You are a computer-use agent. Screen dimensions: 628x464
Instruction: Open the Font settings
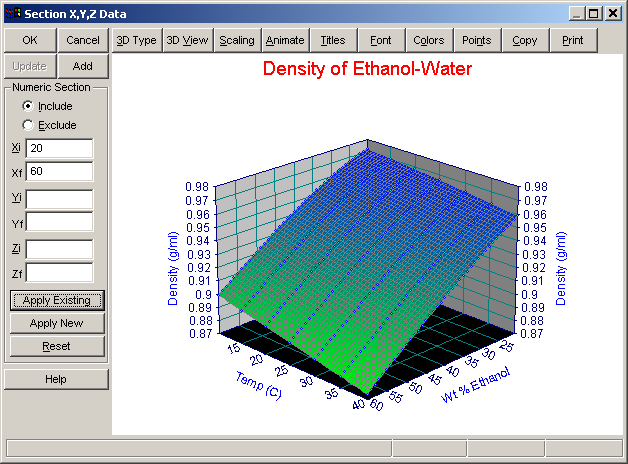pos(381,40)
